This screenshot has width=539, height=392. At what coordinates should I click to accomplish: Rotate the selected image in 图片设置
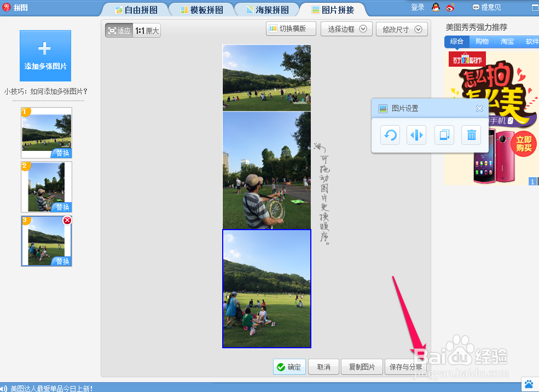pos(389,135)
